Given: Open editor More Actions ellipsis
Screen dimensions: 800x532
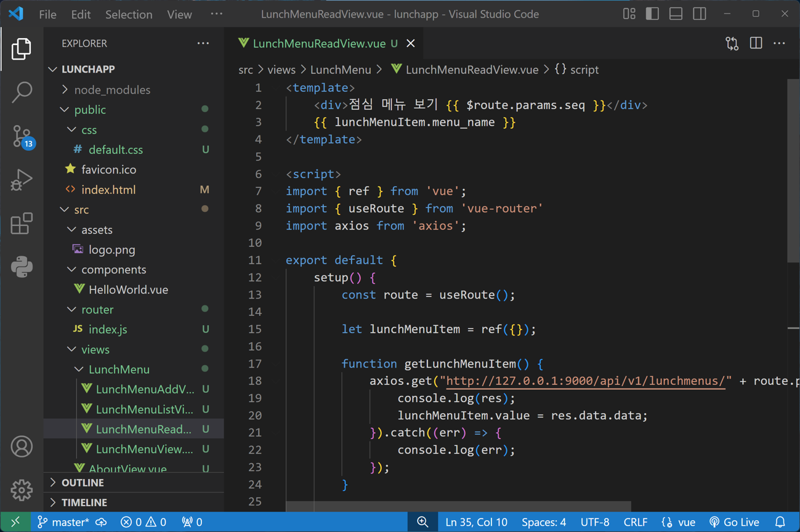Looking at the screenshot, I should point(779,43).
